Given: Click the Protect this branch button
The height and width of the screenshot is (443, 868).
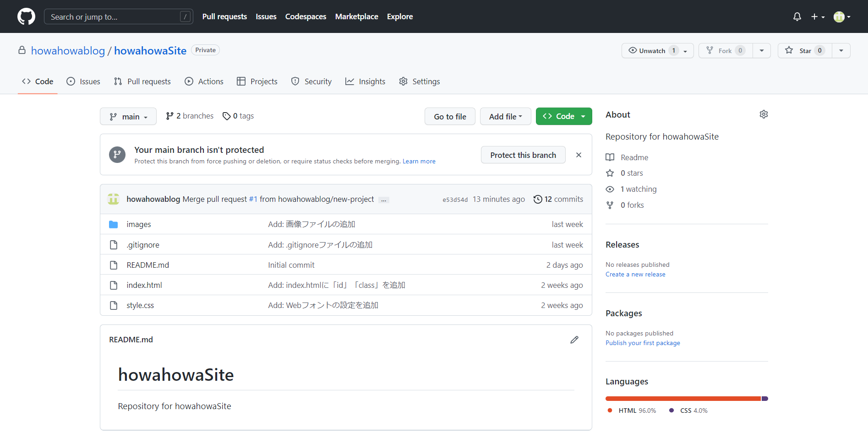Looking at the screenshot, I should tap(523, 155).
